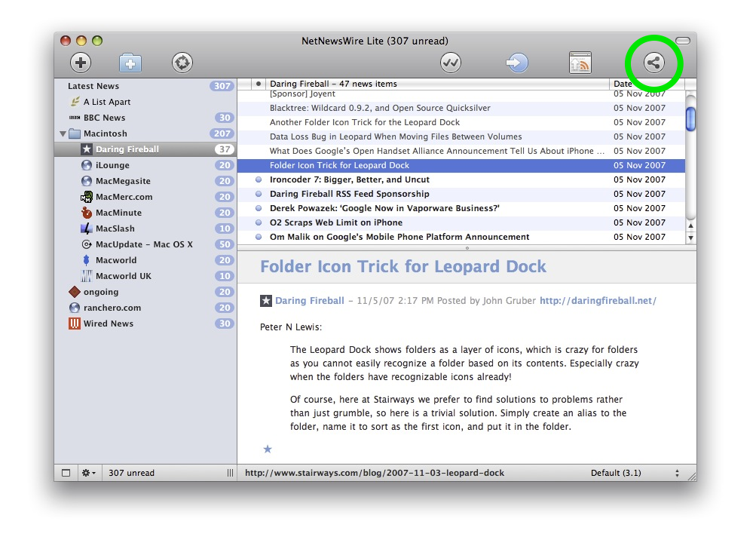
Task: Click the Next Unread arrow button
Action: (517, 63)
